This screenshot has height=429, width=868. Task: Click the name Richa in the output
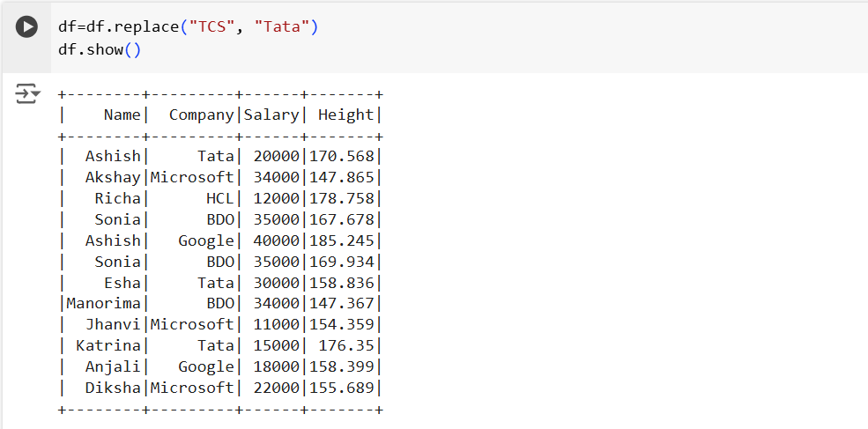(x=117, y=198)
